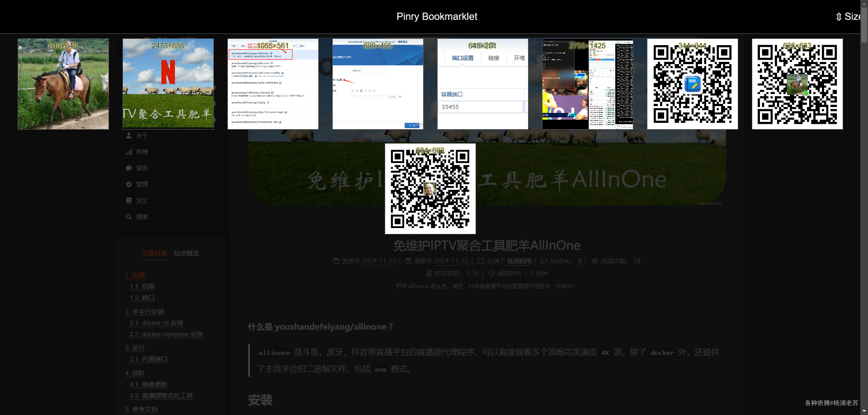Click the updated date 2024-11-22
Screen dimensions: 868x415
[451, 261]
